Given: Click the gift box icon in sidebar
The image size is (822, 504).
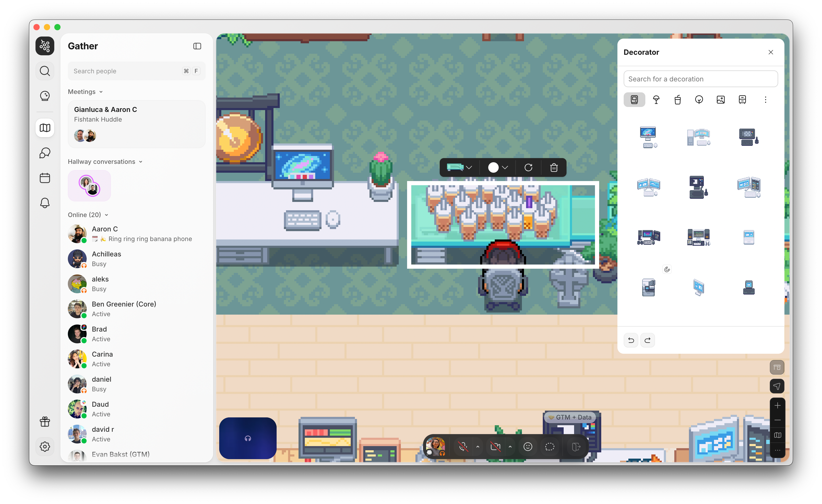Looking at the screenshot, I should pos(45,422).
